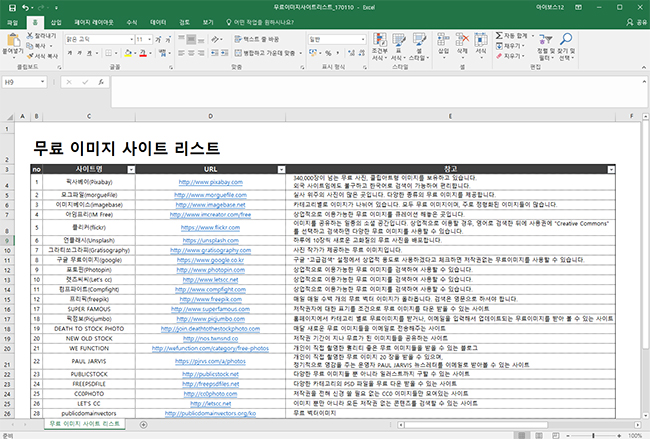
Task: Apply red font color with underlined 가
Action: click(143, 53)
